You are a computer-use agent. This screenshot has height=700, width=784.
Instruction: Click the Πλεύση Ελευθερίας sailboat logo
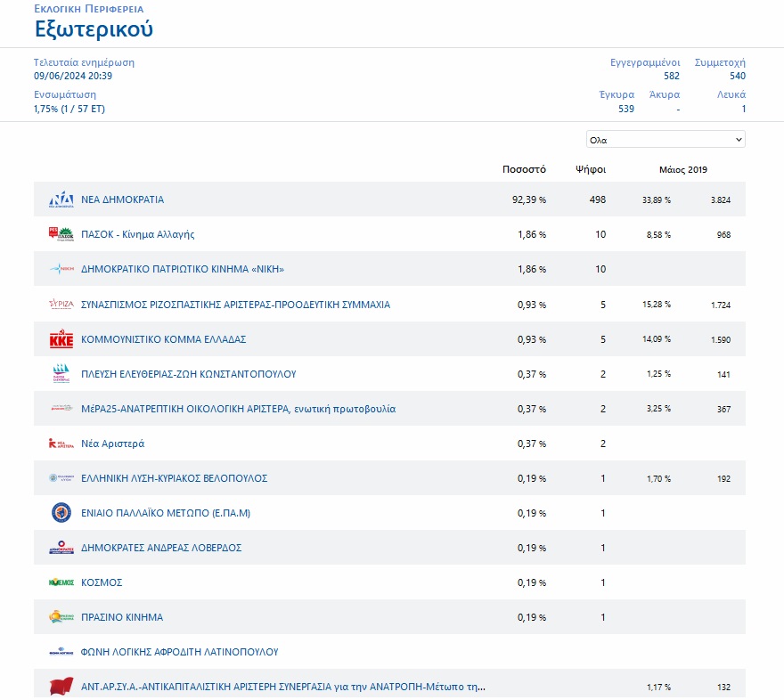[x=61, y=374]
